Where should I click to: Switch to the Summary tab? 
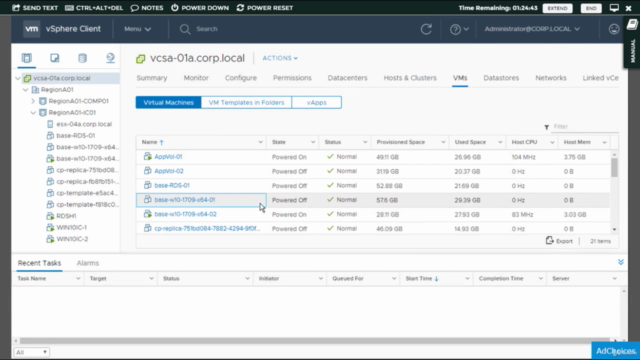152,78
